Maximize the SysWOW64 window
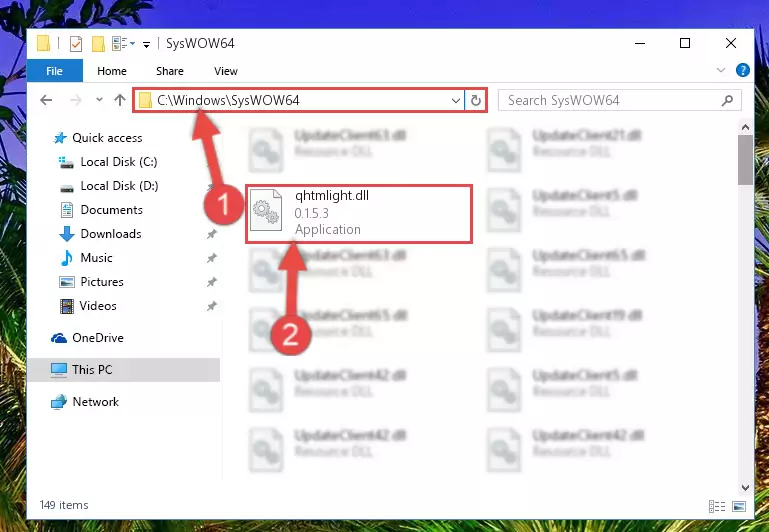This screenshot has height=532, width=769. [x=685, y=44]
